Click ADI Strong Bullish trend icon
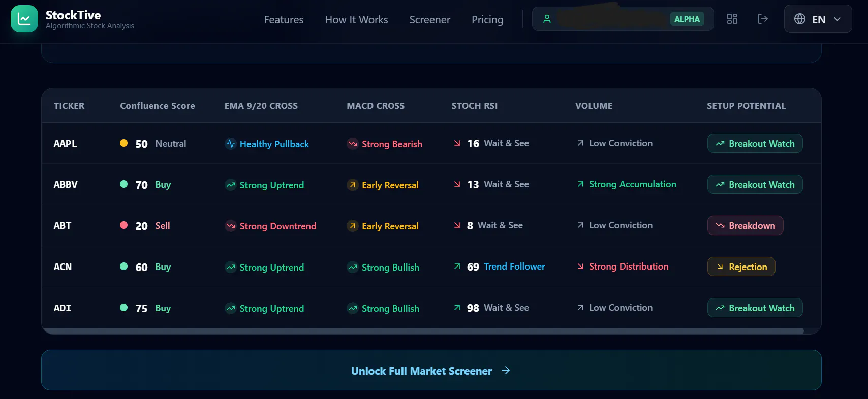This screenshot has height=399, width=868. click(x=352, y=308)
